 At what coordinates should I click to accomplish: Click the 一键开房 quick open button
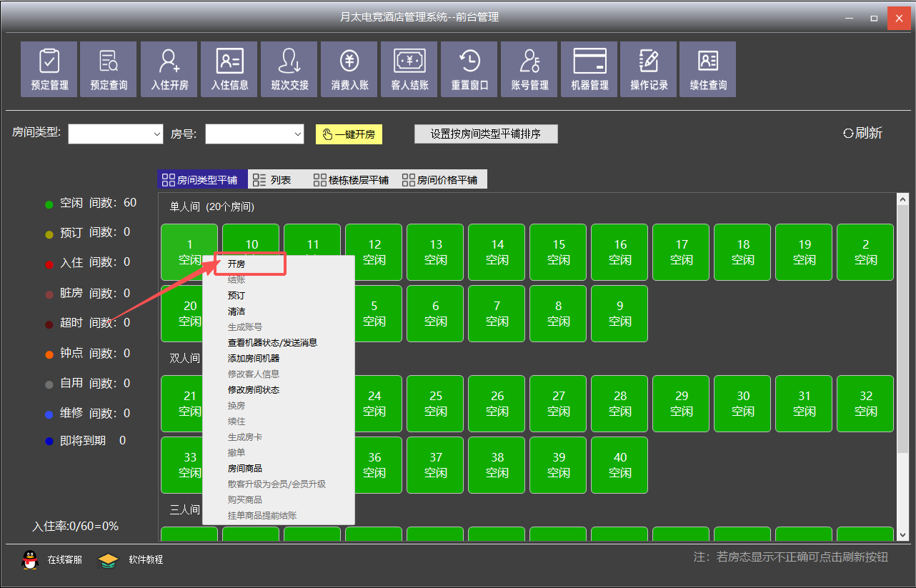[349, 134]
